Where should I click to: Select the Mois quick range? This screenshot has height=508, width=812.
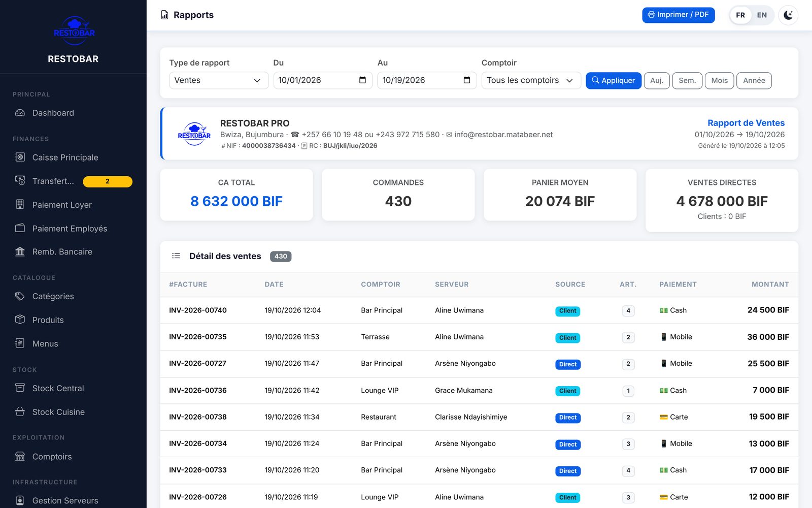(719, 80)
